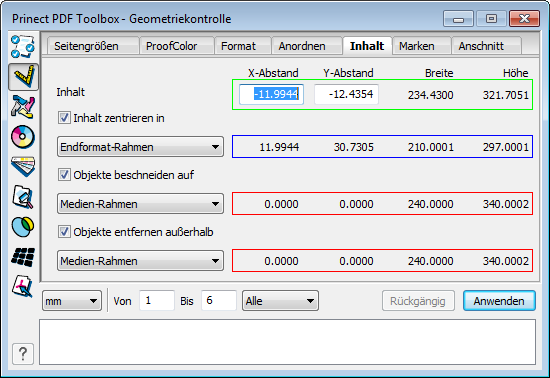The width and height of the screenshot is (550, 378).
Task: Select the Geometriekontrolle ruler checkmark icon
Action: (24, 76)
